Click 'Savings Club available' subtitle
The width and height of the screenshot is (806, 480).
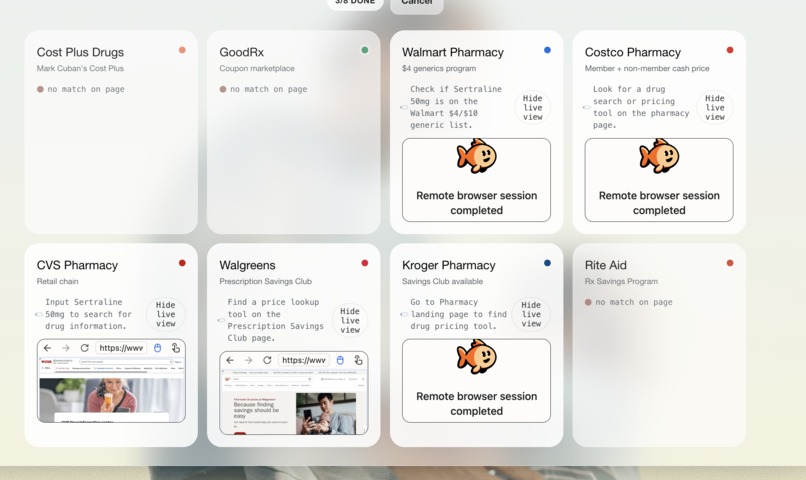(443, 281)
